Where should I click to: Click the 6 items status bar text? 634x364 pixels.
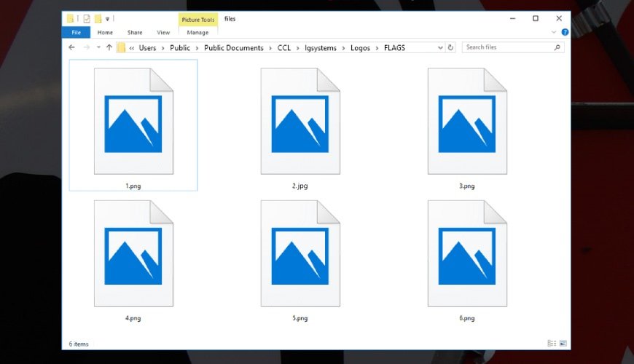79,344
